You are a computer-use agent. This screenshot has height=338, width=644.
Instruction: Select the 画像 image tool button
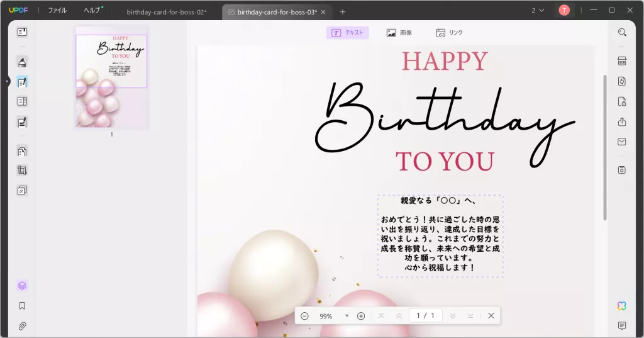[x=399, y=33]
